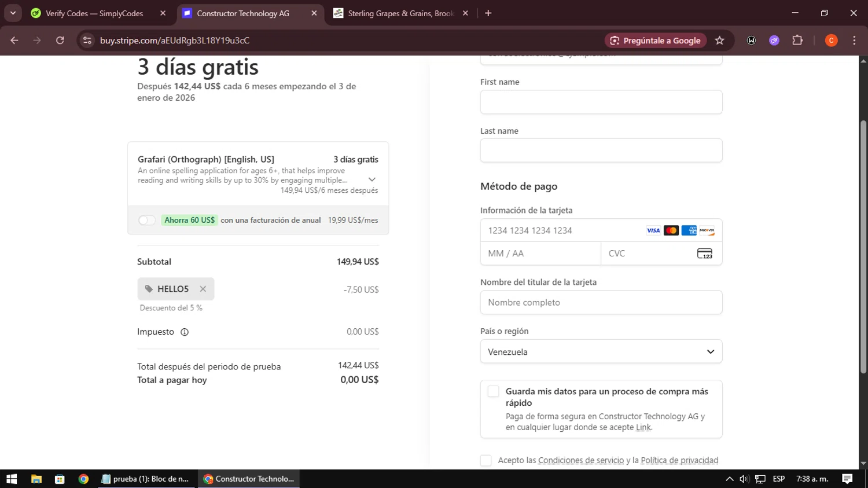
Task: Click the Mastercard logo
Action: 671,230
